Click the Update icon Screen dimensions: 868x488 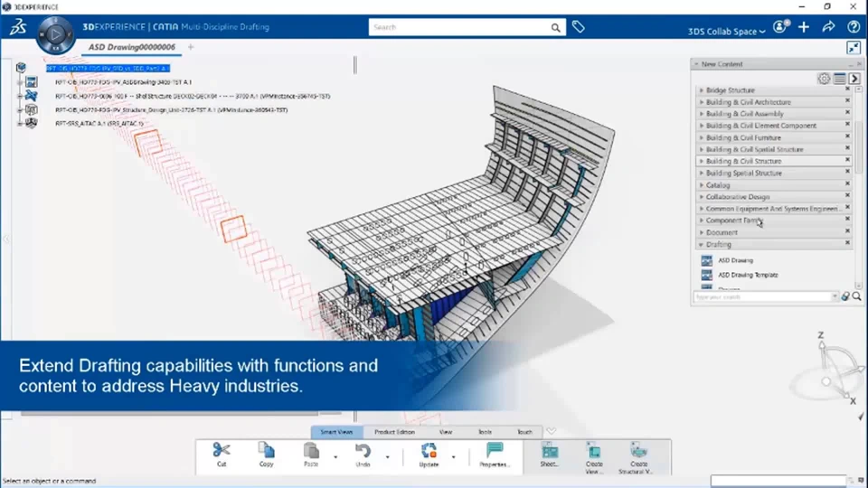429,450
